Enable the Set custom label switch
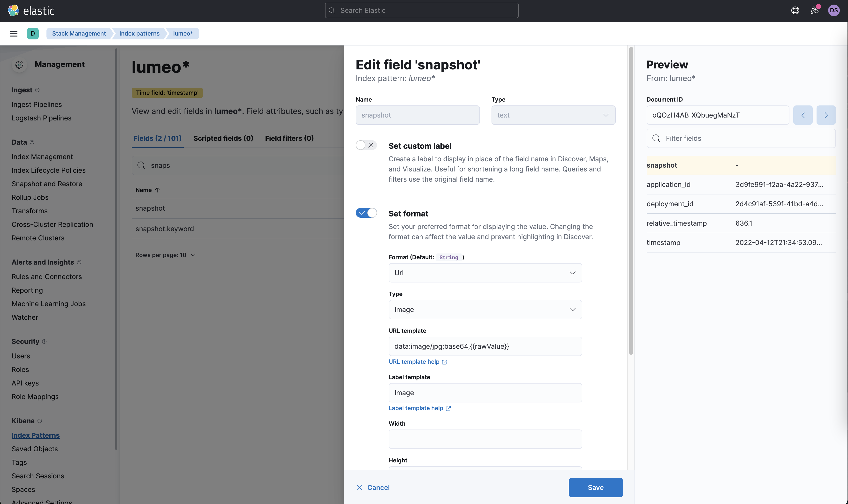 pos(366,145)
